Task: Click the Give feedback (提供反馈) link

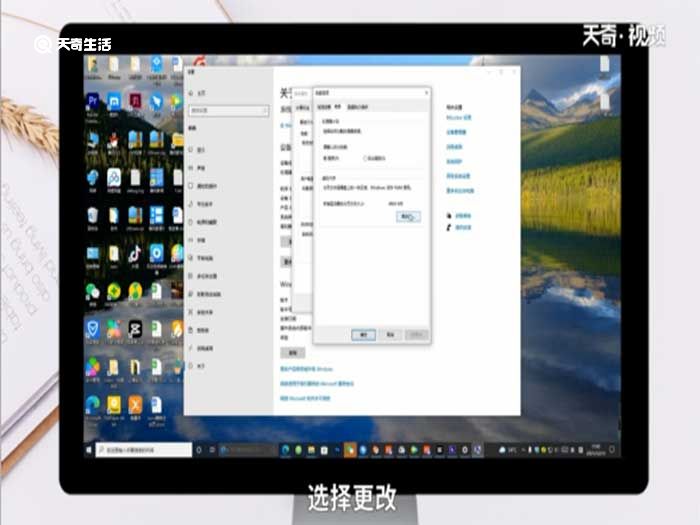Action: 463,227
